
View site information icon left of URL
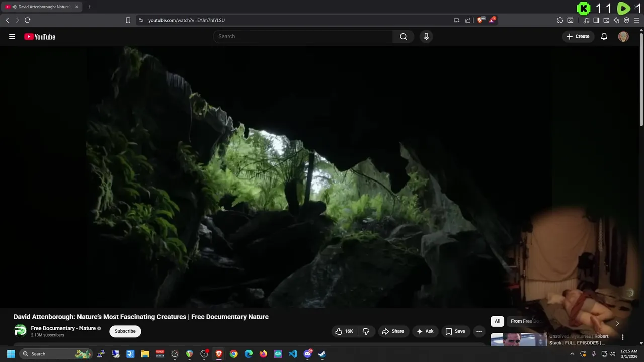[141, 20]
